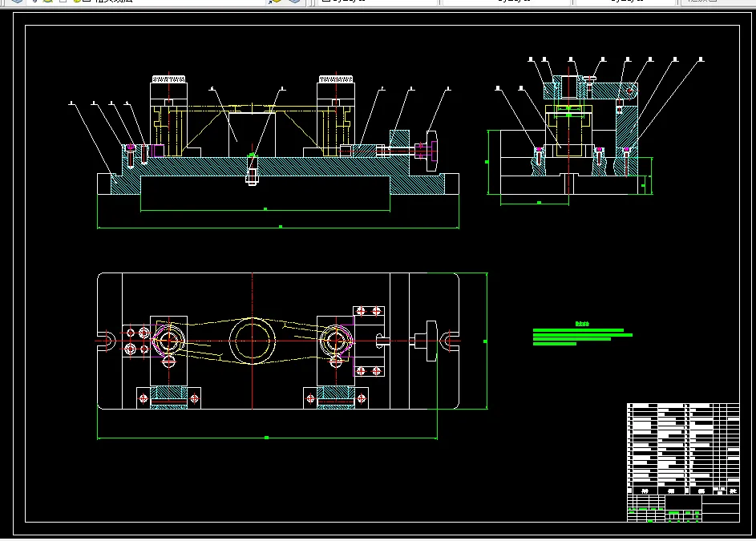Click the title block at the bottom right of the drawing
756x541 pixels.
point(683,508)
